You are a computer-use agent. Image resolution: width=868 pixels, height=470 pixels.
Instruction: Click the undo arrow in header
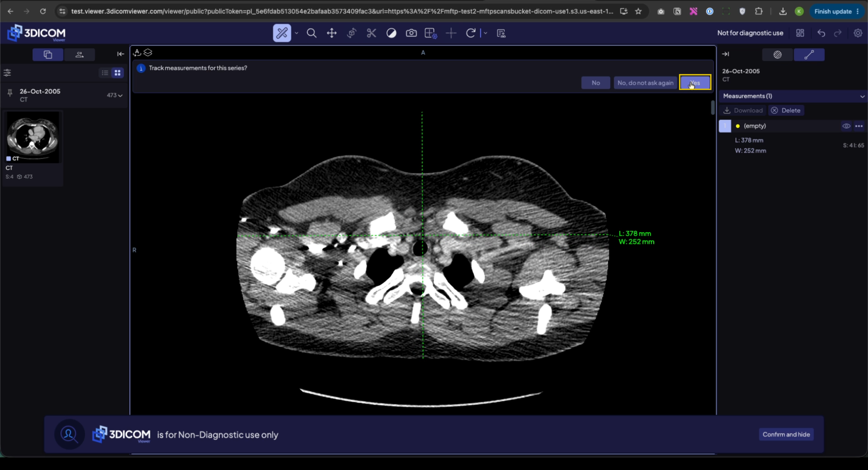[821, 33]
